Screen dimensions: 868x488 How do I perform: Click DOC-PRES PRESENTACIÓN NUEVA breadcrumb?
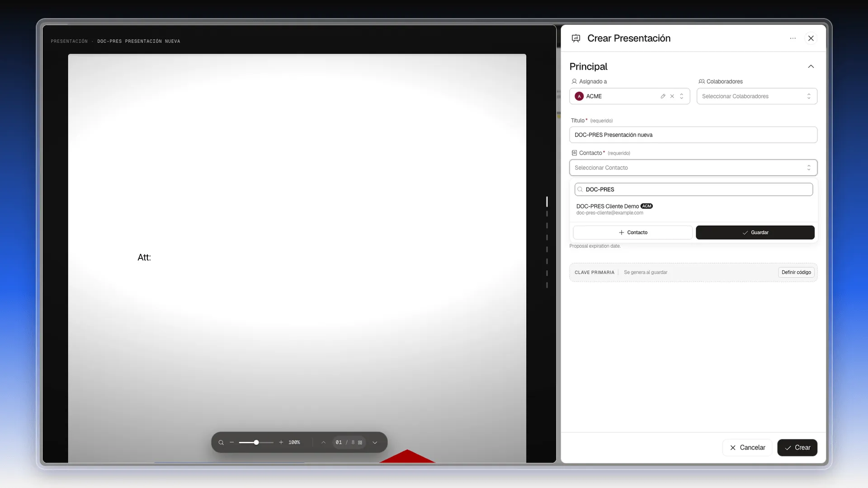(x=139, y=41)
